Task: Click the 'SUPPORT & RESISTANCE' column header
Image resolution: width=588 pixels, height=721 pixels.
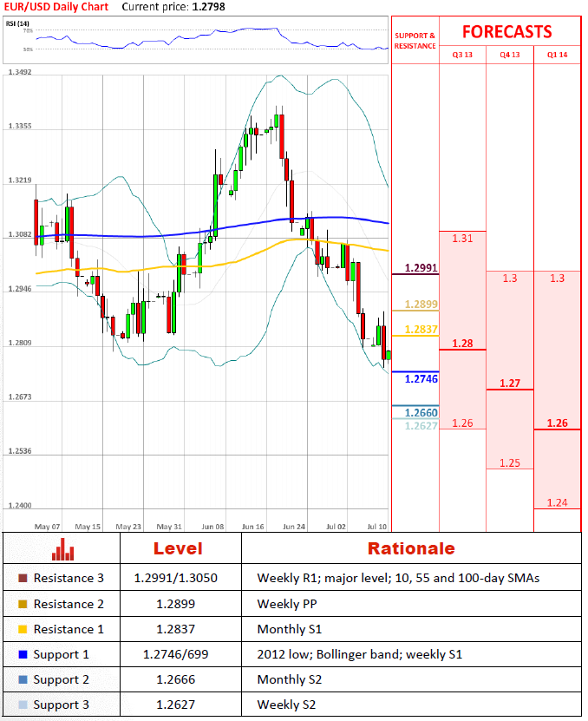Action: pyautogui.click(x=415, y=41)
